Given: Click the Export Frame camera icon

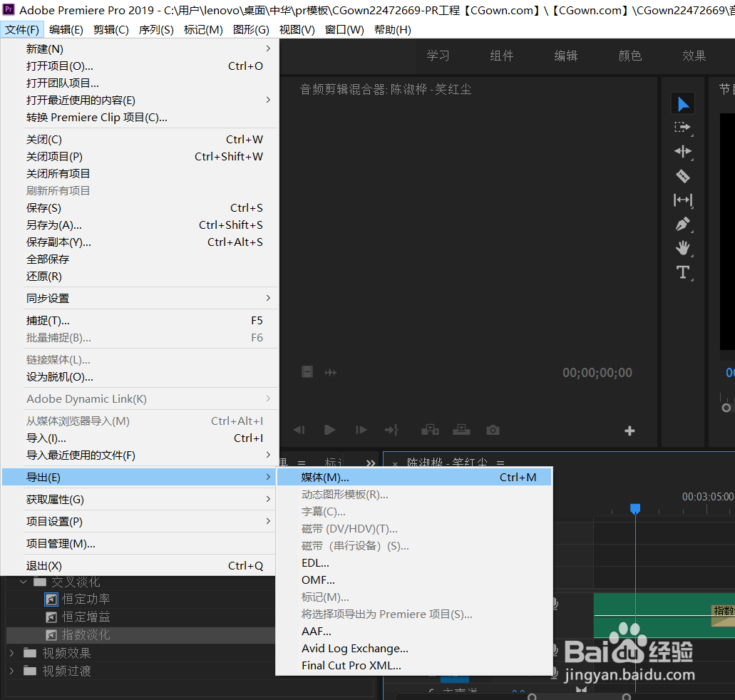Looking at the screenshot, I should coord(493,430).
